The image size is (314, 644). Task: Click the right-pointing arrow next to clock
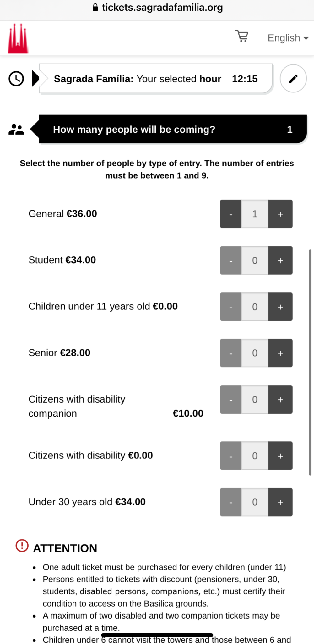pos(35,79)
